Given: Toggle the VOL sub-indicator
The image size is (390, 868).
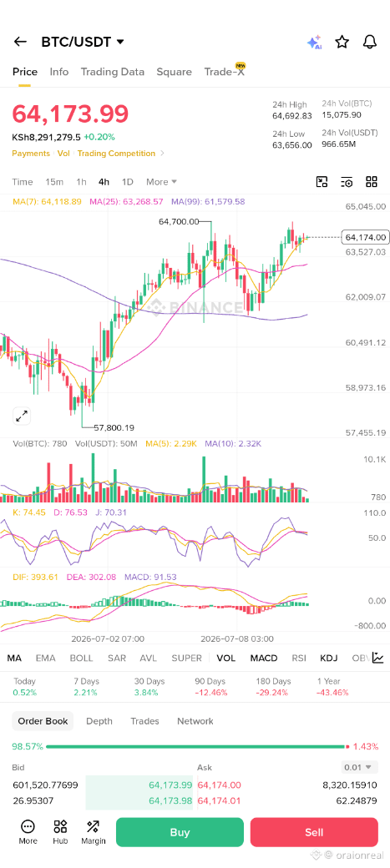Looking at the screenshot, I should [226, 659].
